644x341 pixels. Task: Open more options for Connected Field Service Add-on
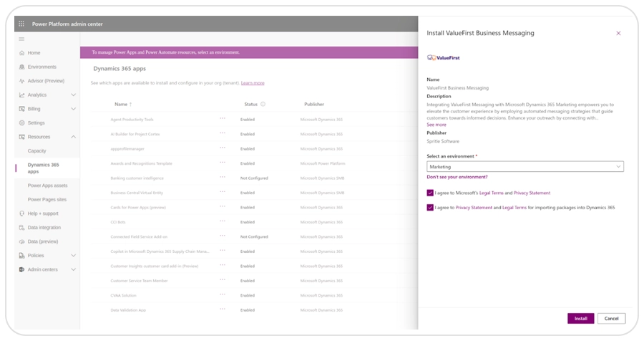(223, 236)
